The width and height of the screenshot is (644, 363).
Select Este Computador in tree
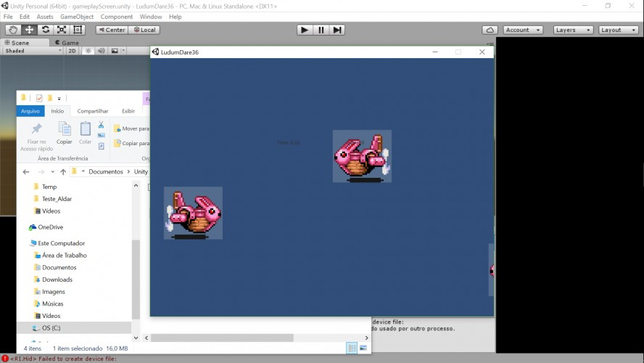click(61, 243)
